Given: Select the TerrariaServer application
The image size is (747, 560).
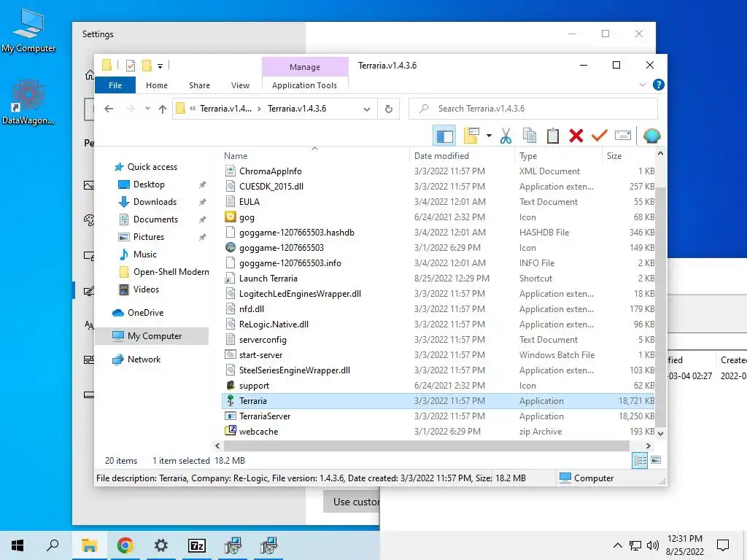Looking at the screenshot, I should click(x=264, y=416).
